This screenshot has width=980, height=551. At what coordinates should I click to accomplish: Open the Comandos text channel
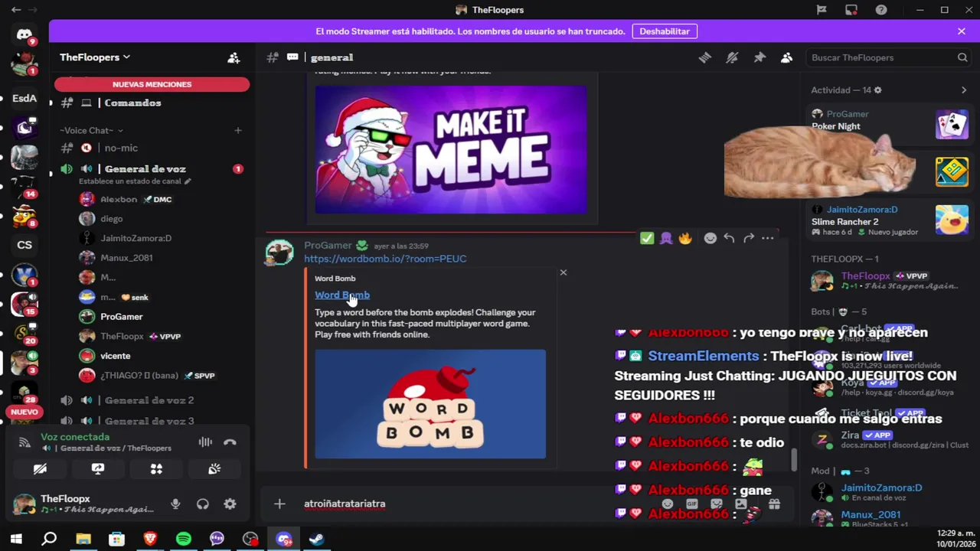132,103
